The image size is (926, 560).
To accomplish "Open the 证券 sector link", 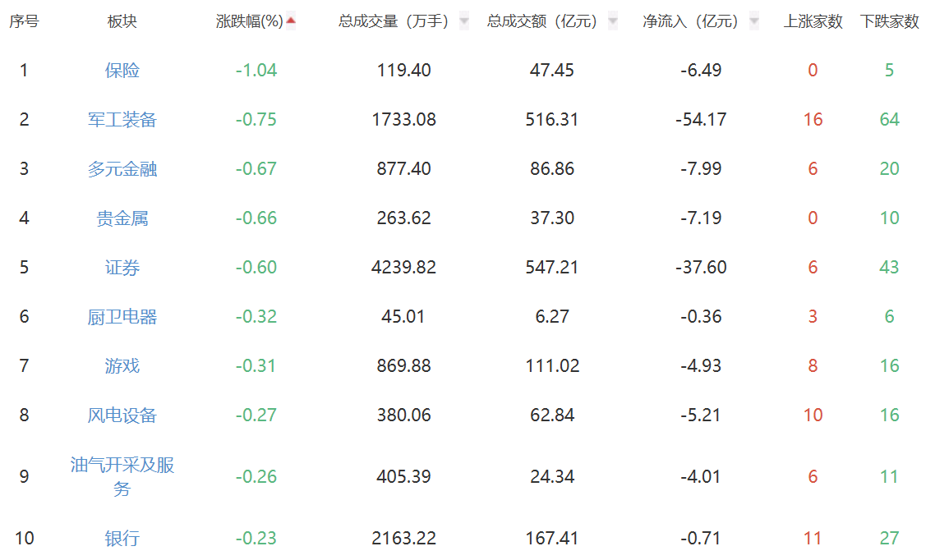I will pos(122,268).
